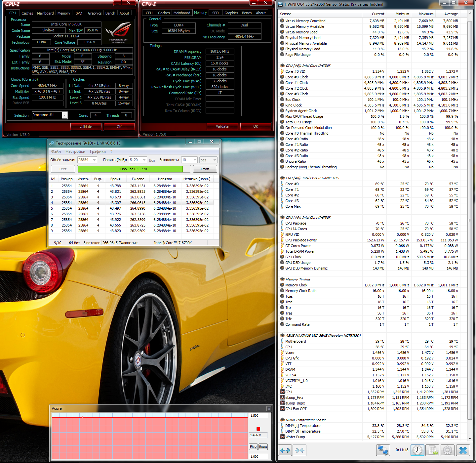Screen dimensions: 476x463
Task: Click the CPU section chip icon in HWiNFO
Action: click(x=282, y=65)
